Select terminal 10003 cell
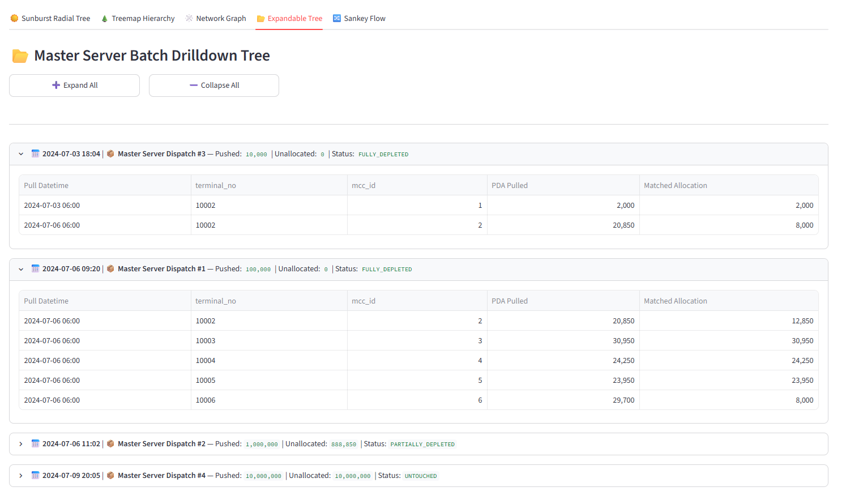859x504 pixels. point(269,341)
